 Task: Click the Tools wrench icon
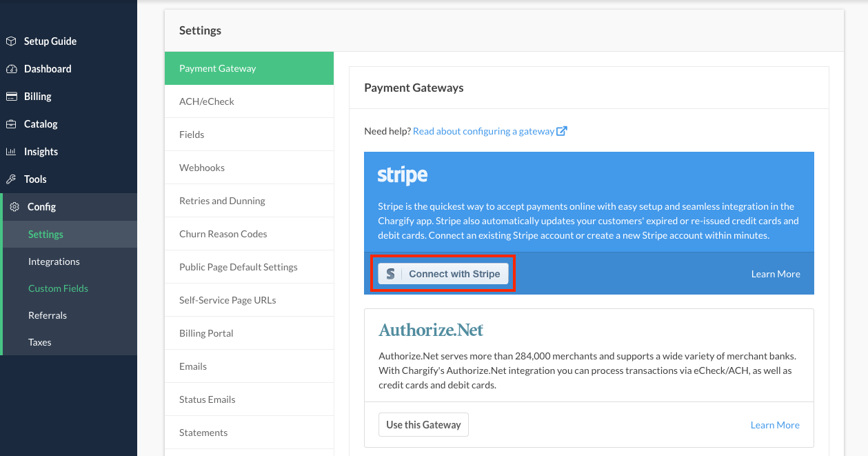pyautogui.click(x=11, y=179)
